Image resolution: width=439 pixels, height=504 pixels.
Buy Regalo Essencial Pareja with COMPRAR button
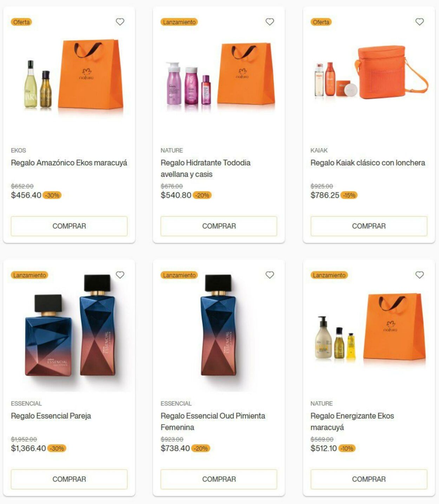pyautogui.click(x=69, y=479)
